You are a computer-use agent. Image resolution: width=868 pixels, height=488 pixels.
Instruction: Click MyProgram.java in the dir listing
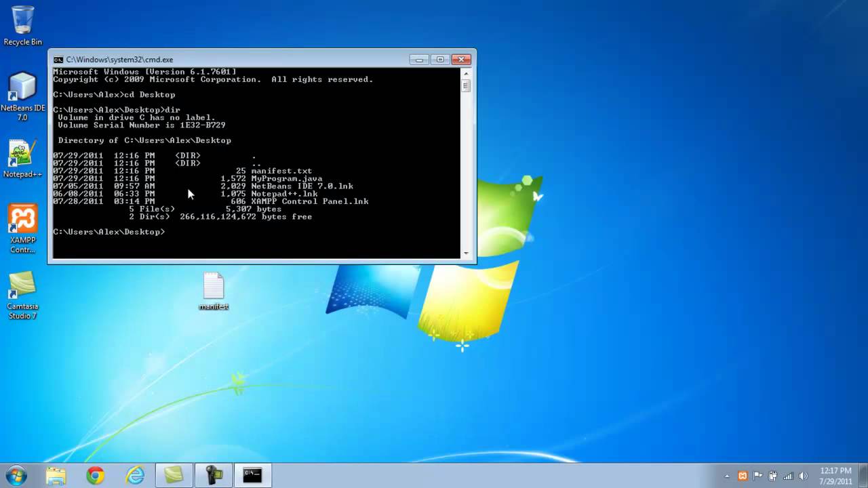[x=287, y=178]
